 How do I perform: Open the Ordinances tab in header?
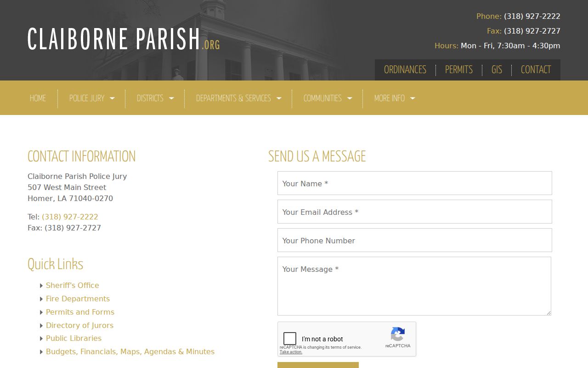click(405, 70)
